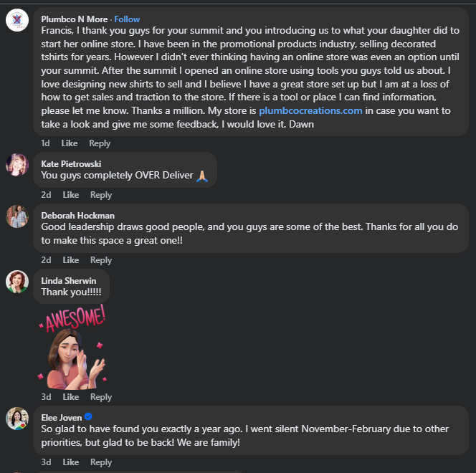
Task: Click the 1d timestamp on Plumbco comment
Action: pos(45,143)
